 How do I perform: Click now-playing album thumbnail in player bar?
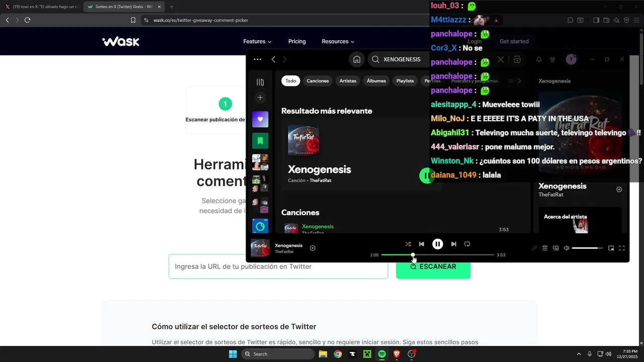(260, 248)
